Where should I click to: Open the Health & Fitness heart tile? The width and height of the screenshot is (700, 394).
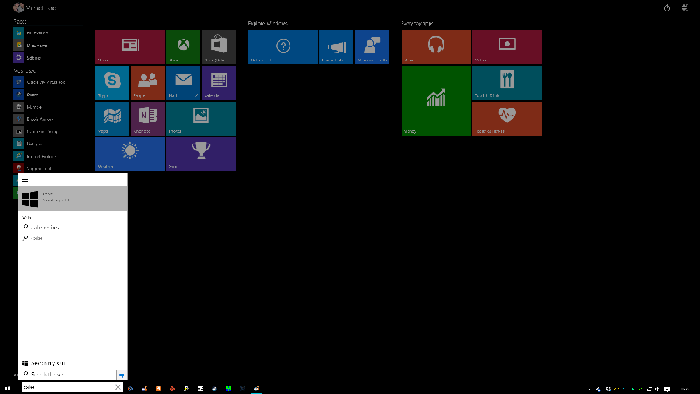(x=507, y=119)
